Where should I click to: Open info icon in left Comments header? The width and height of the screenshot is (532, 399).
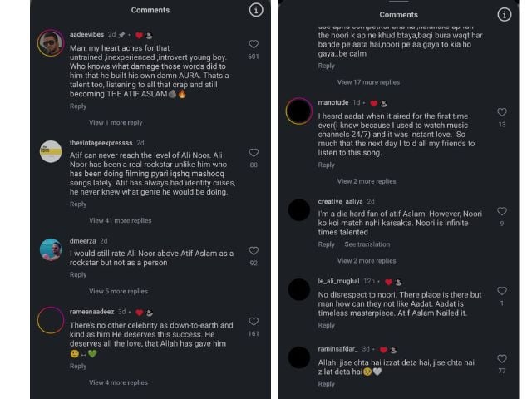256,10
